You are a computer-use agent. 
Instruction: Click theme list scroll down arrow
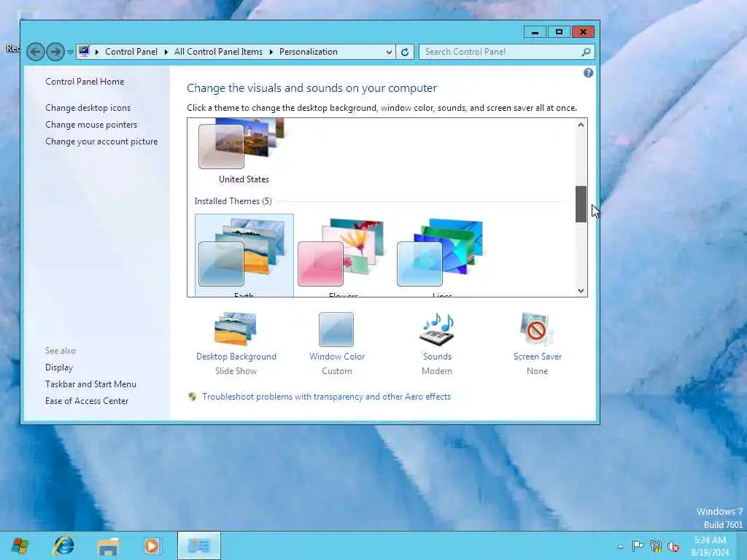tap(581, 290)
